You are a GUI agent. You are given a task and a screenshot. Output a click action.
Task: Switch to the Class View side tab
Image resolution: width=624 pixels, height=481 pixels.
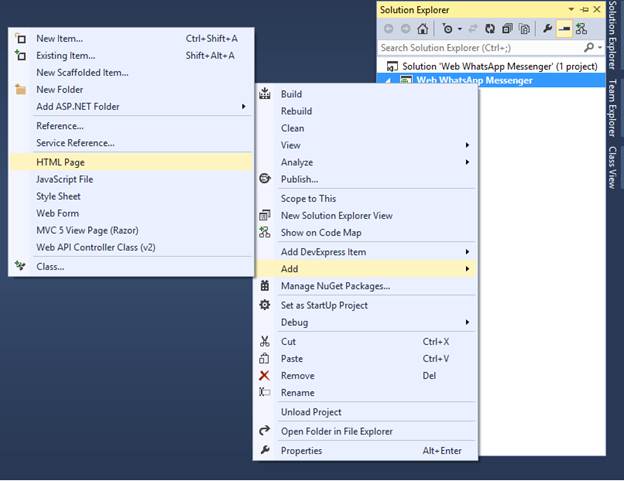613,167
